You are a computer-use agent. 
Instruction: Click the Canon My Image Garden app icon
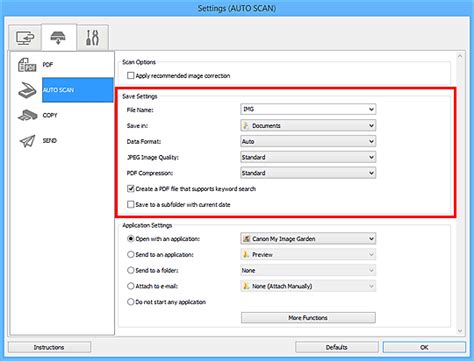(x=246, y=239)
